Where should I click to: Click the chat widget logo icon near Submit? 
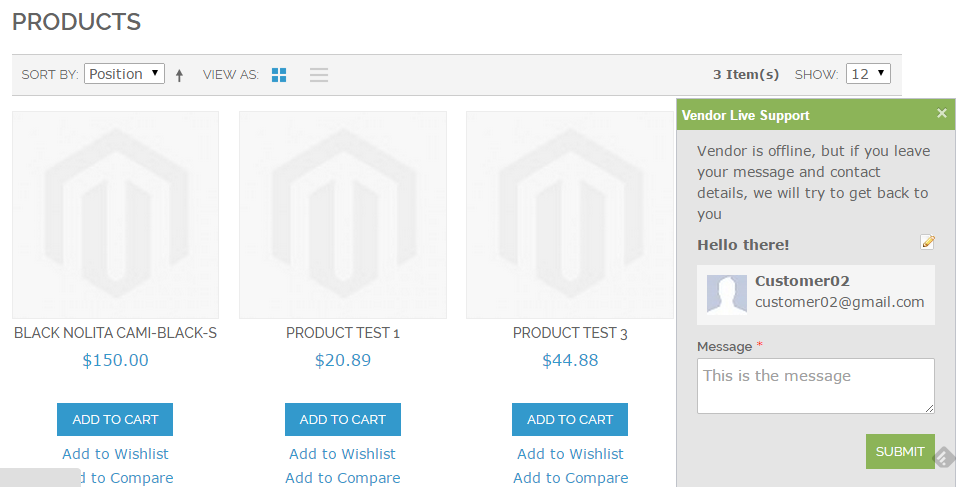(945, 458)
